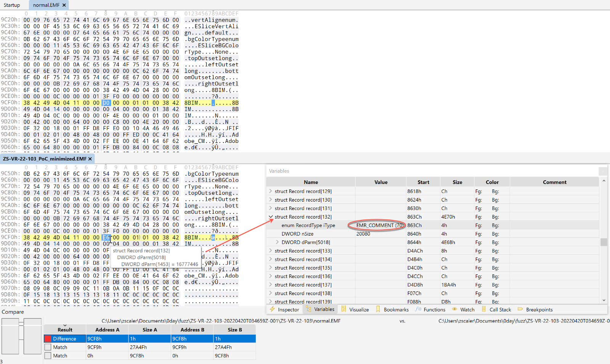Click the Comment column header
Screen dimensions: 610x364
click(554, 182)
